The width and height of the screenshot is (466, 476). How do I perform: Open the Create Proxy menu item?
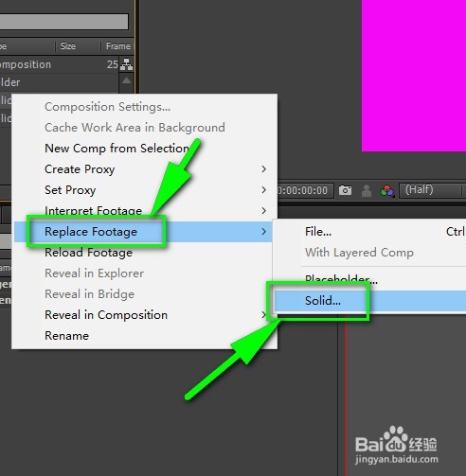(x=80, y=169)
